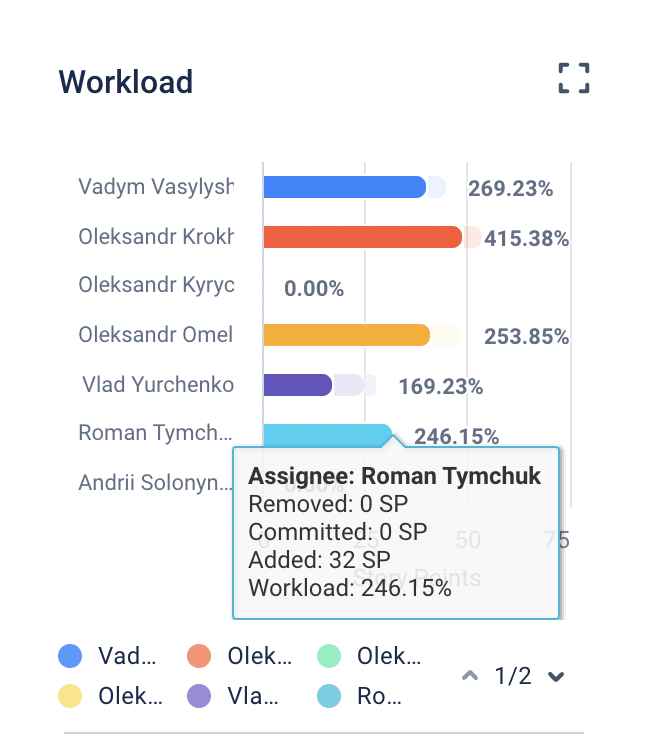Select Oleksandr Krokh's red workload bar
Viewport: 646px width, 740px height.
pos(361,237)
